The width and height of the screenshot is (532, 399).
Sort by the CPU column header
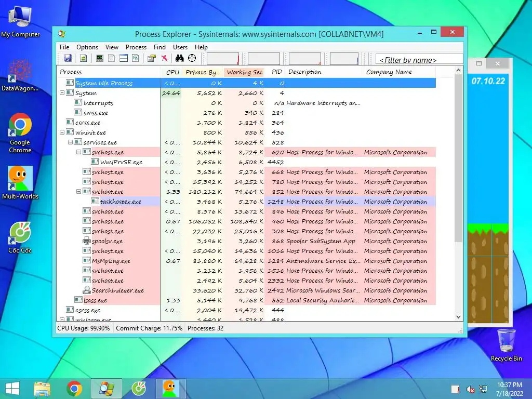[x=172, y=72]
